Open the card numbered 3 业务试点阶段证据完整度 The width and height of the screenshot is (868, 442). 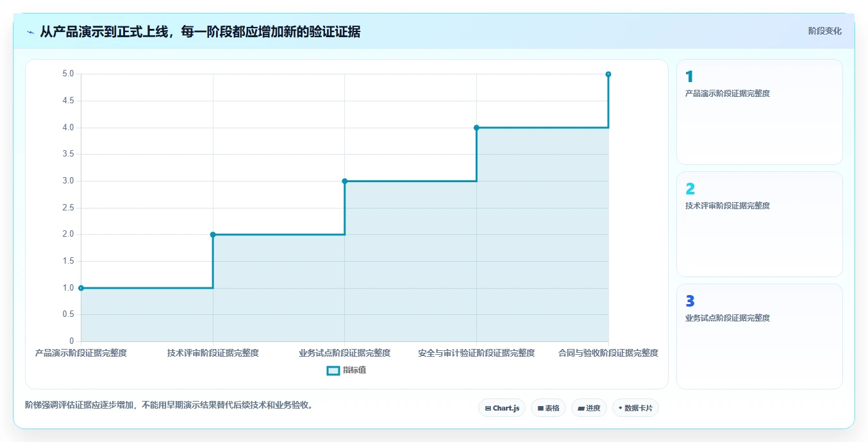[759, 336]
